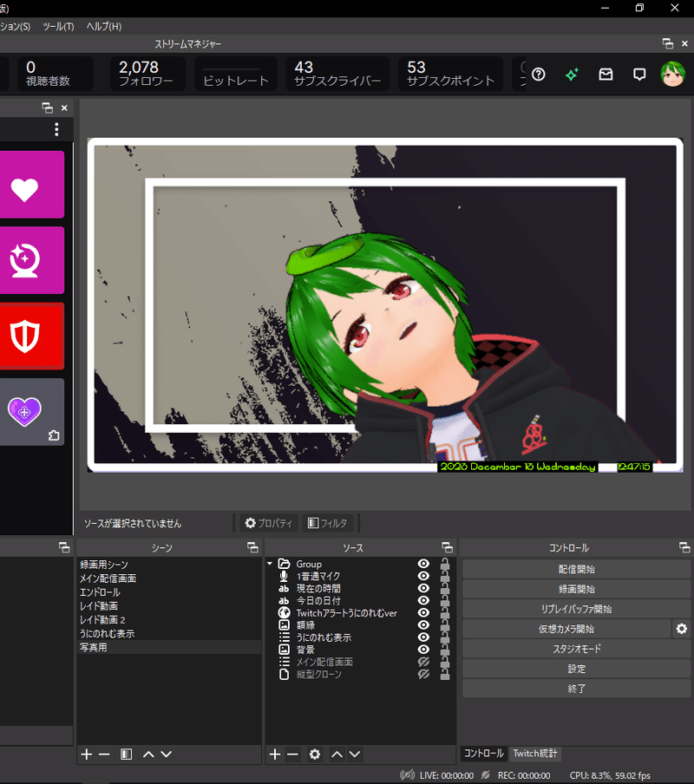Viewport: 694px width, 784px height.
Task: Open the ヘルプ(H) menu
Action: [104, 27]
